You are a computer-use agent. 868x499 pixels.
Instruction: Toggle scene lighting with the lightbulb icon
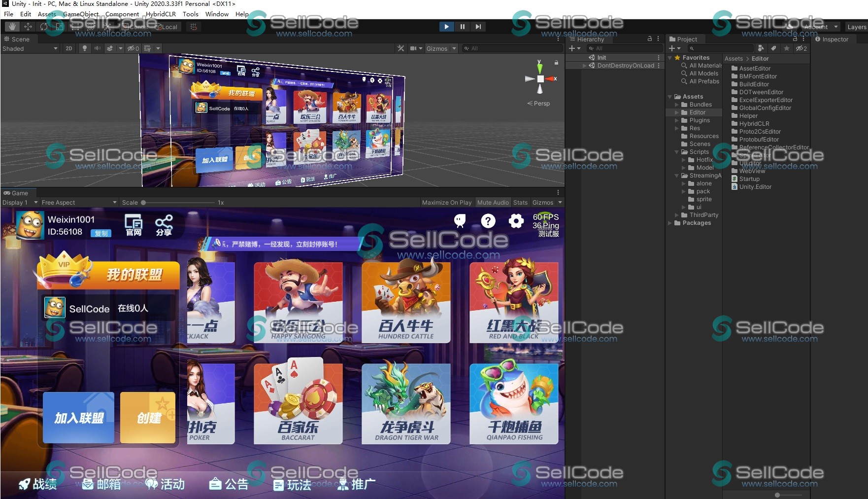(85, 48)
